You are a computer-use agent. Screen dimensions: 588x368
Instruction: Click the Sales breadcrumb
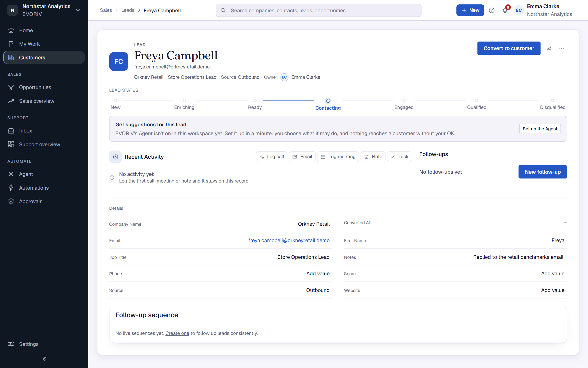pyautogui.click(x=106, y=10)
